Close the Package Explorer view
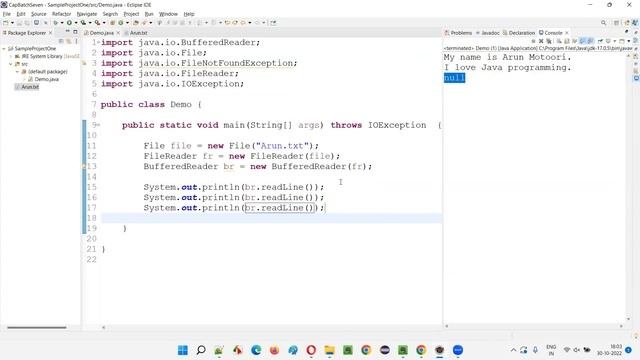This screenshot has height=360, width=640. point(51,33)
